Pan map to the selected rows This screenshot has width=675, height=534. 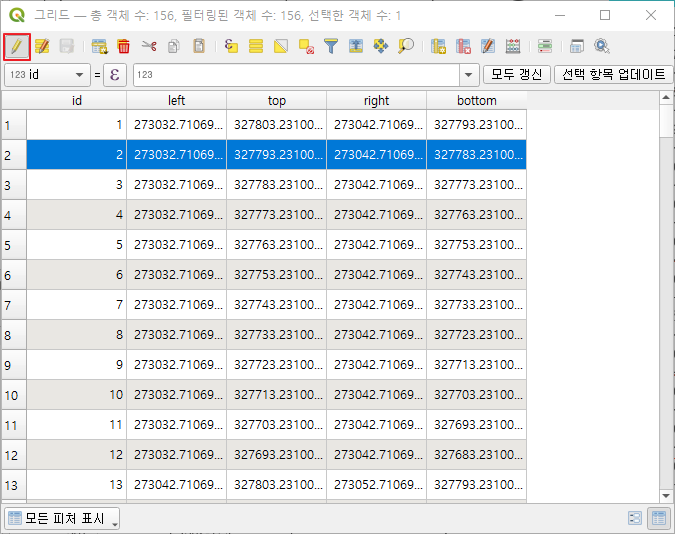(x=381, y=46)
